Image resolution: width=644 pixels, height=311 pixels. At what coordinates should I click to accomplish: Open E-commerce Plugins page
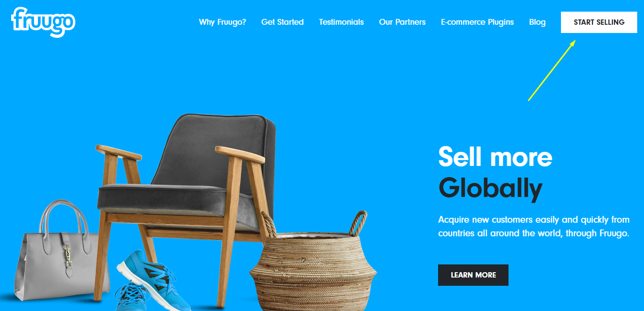tap(477, 22)
